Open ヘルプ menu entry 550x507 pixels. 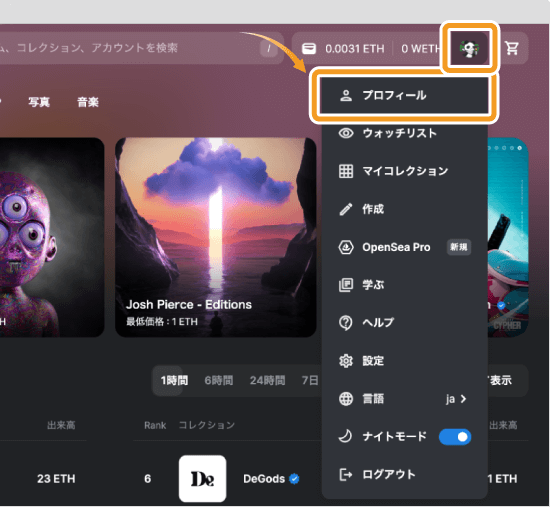tap(404, 322)
